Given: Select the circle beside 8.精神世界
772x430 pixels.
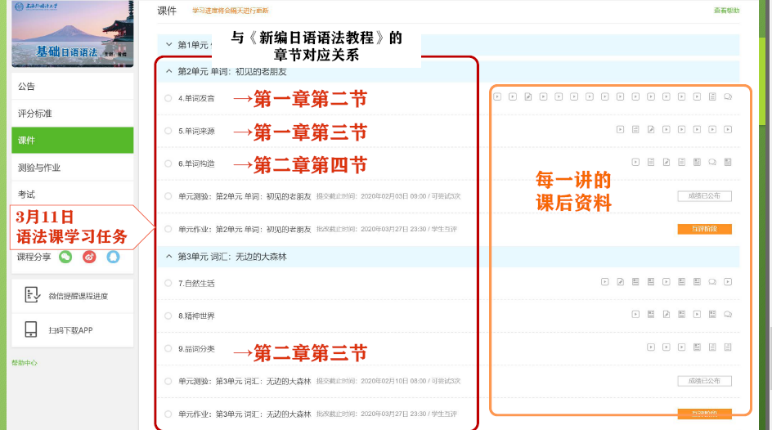Looking at the screenshot, I should (x=168, y=316).
